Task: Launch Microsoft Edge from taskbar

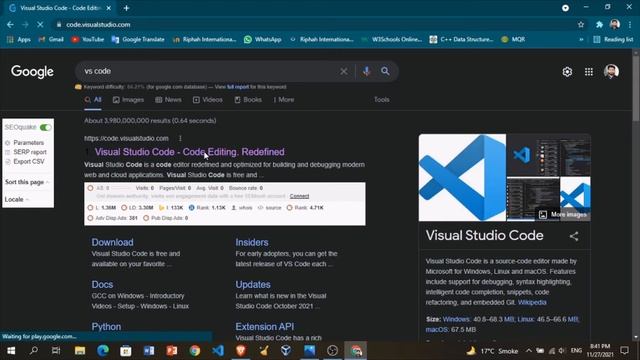Action: click(102, 351)
